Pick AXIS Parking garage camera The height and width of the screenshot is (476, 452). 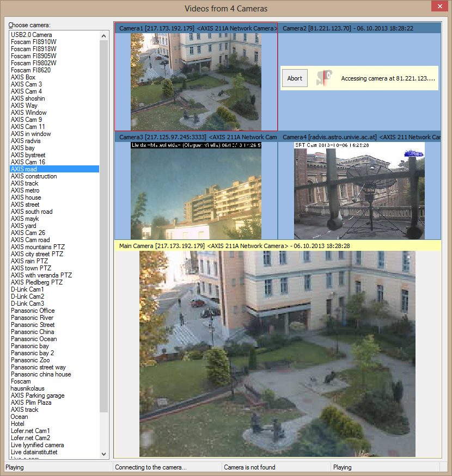[38, 395]
